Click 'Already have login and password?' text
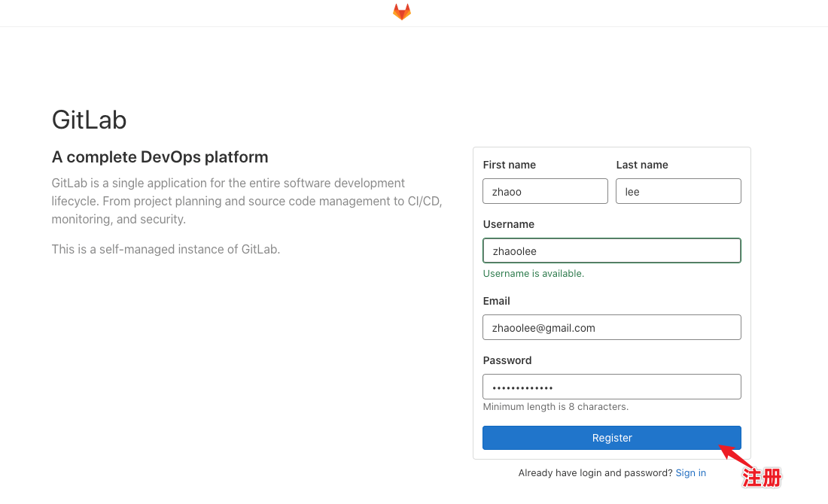This screenshot has width=828, height=504. 595,473
